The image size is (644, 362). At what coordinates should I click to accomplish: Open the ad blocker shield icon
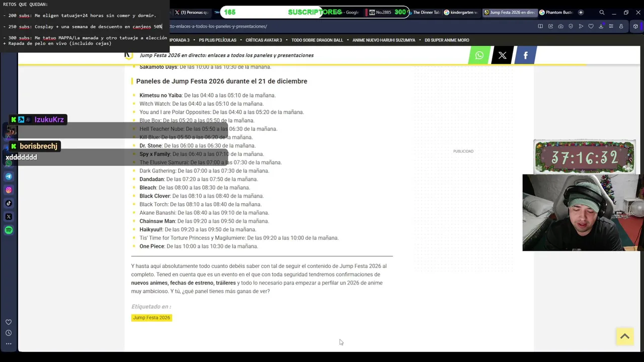click(571, 26)
